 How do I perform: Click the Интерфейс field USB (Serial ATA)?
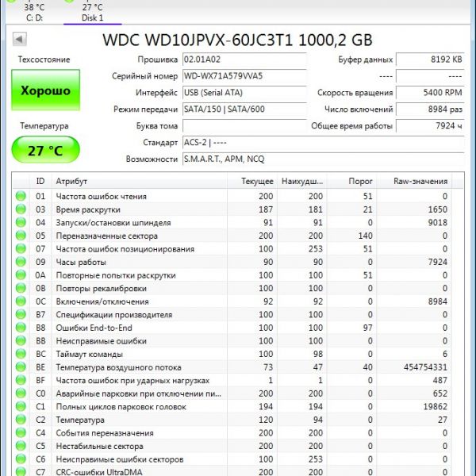coord(244,93)
